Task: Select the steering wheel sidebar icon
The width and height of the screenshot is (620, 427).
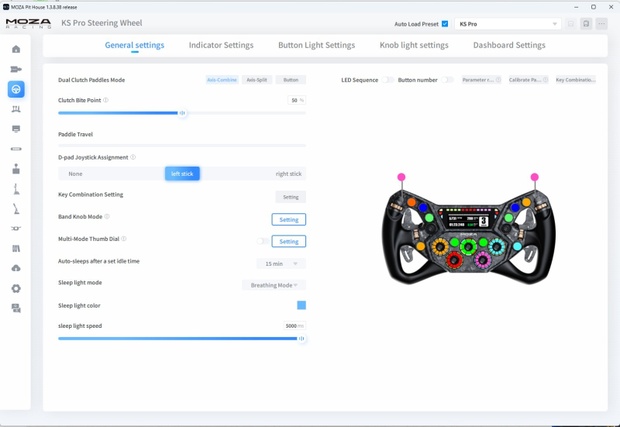Action: (16, 89)
